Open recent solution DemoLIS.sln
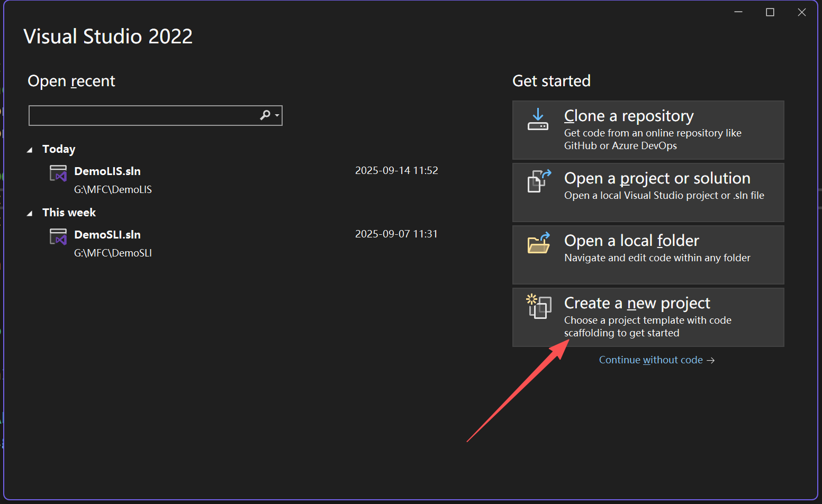The height and width of the screenshot is (504, 822). coord(107,171)
